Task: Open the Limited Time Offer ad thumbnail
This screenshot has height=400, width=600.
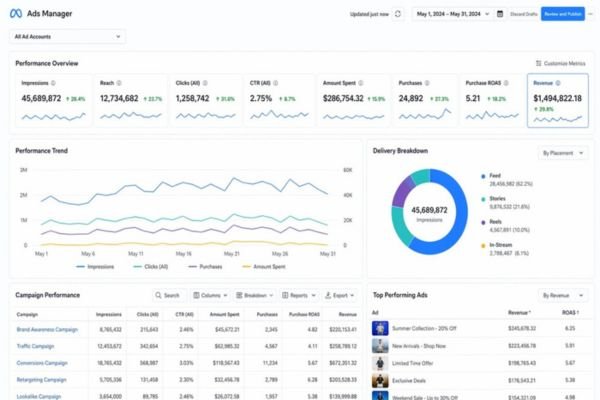Action: (380, 363)
